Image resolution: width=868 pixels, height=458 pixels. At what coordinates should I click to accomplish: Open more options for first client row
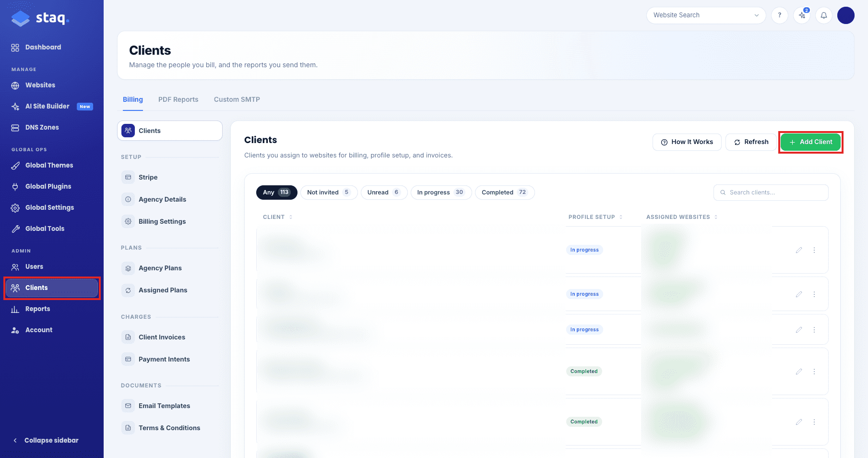point(814,250)
